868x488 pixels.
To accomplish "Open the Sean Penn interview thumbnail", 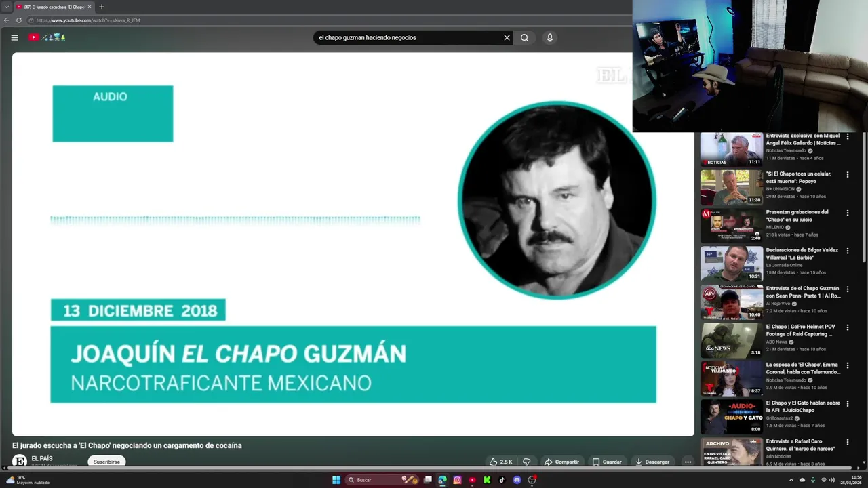I will click(731, 302).
